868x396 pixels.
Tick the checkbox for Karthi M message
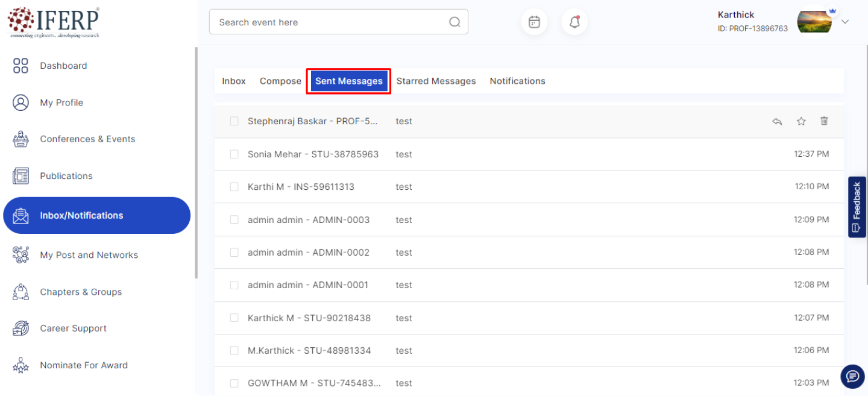coord(234,187)
